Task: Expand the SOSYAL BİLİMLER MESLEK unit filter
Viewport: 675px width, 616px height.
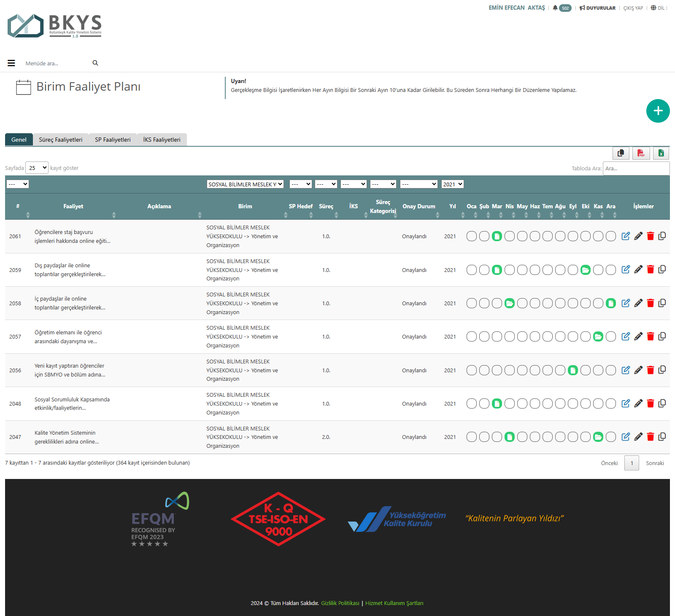Action: point(245,184)
